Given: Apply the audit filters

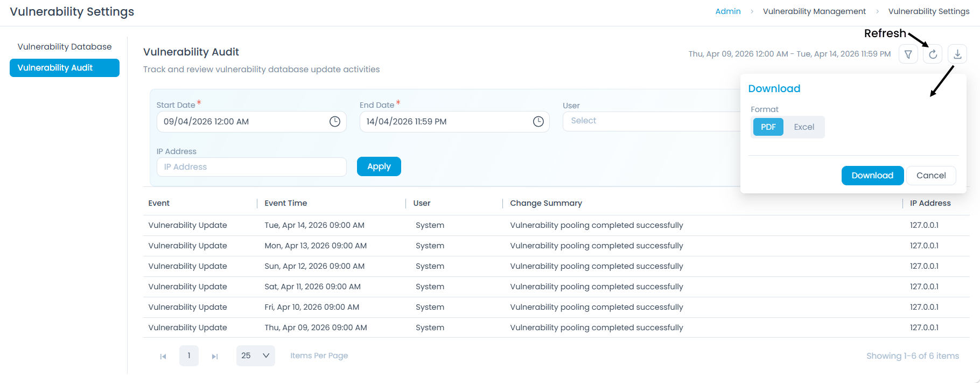Looking at the screenshot, I should (x=379, y=166).
